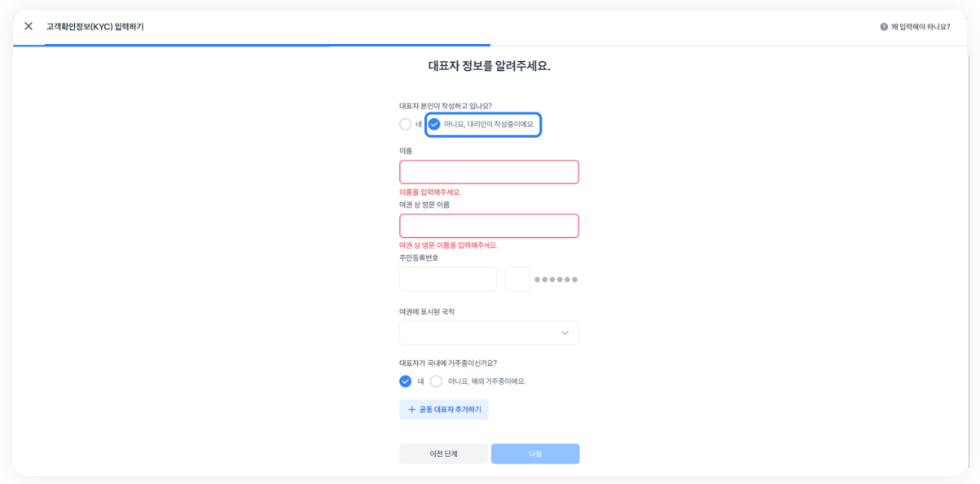Click the blue progress bar at top
This screenshot has height=484, width=980.
tap(267, 46)
